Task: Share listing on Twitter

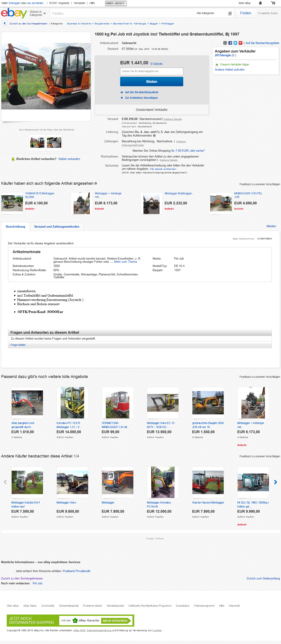Action: tap(235, 43)
